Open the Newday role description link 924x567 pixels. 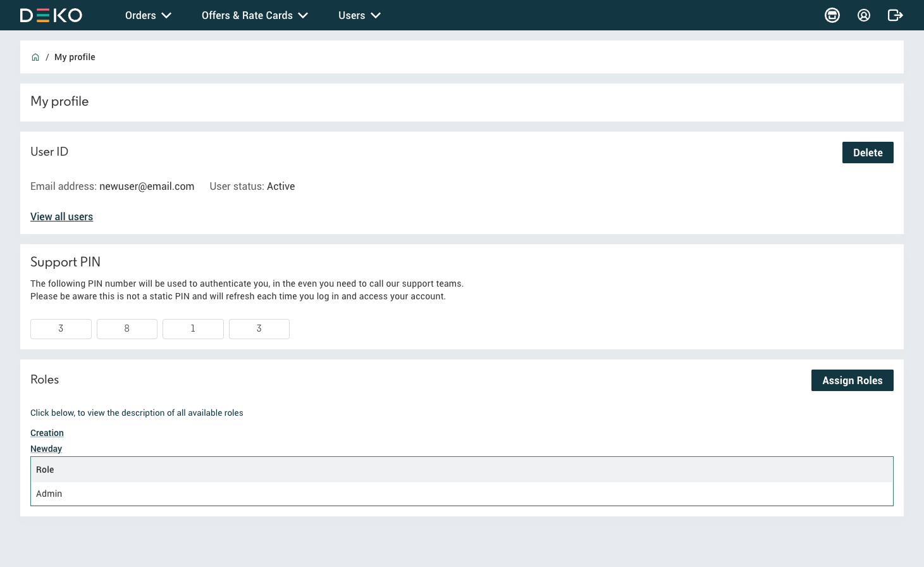[46, 449]
